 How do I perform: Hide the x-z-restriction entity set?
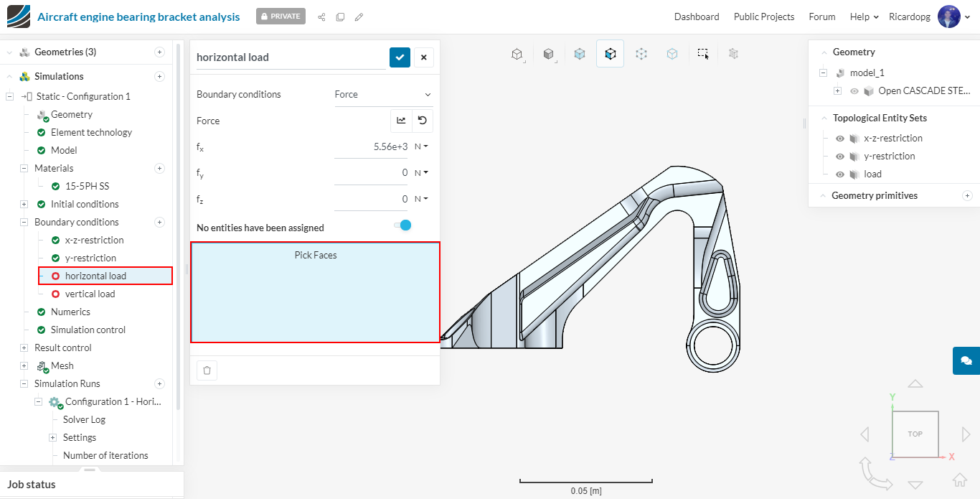pyautogui.click(x=840, y=139)
